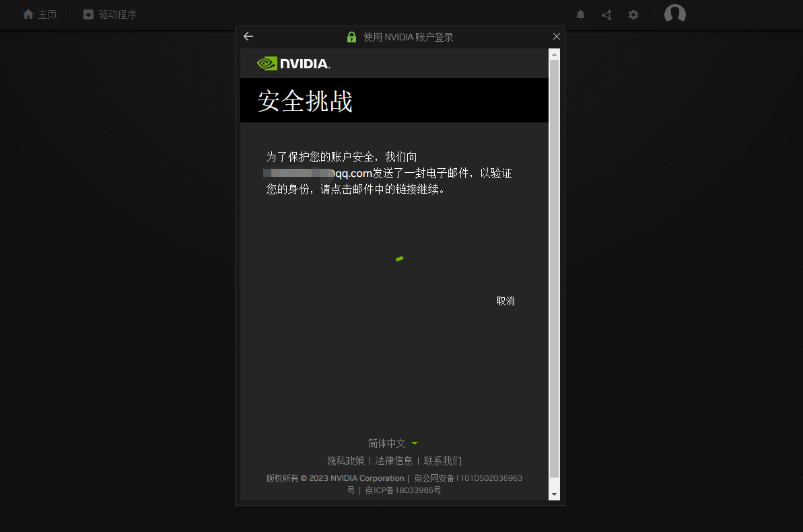Click the back arrow in login dialog
The image size is (803, 532).
[248, 37]
